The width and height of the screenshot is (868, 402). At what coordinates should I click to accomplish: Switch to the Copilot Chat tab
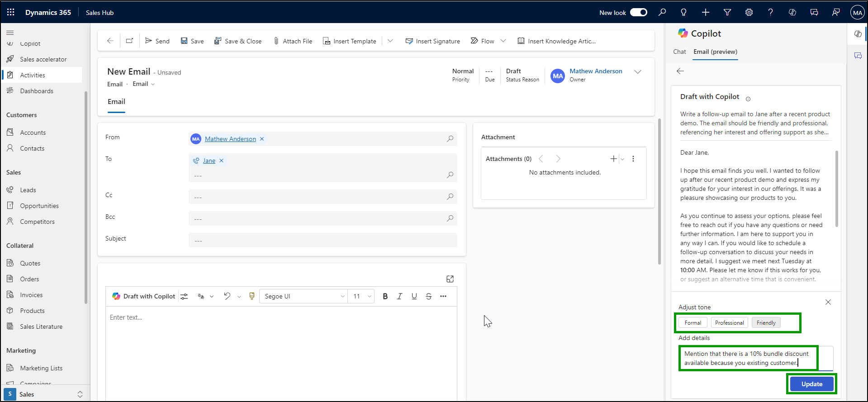679,52
